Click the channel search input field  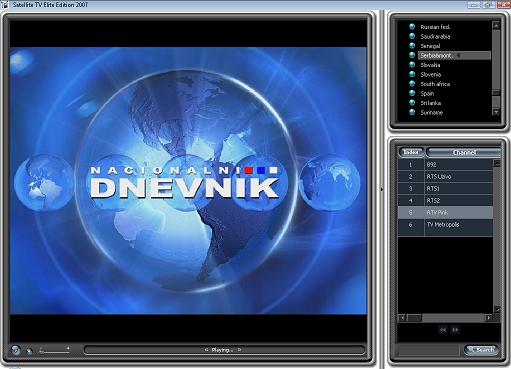[x=429, y=350]
